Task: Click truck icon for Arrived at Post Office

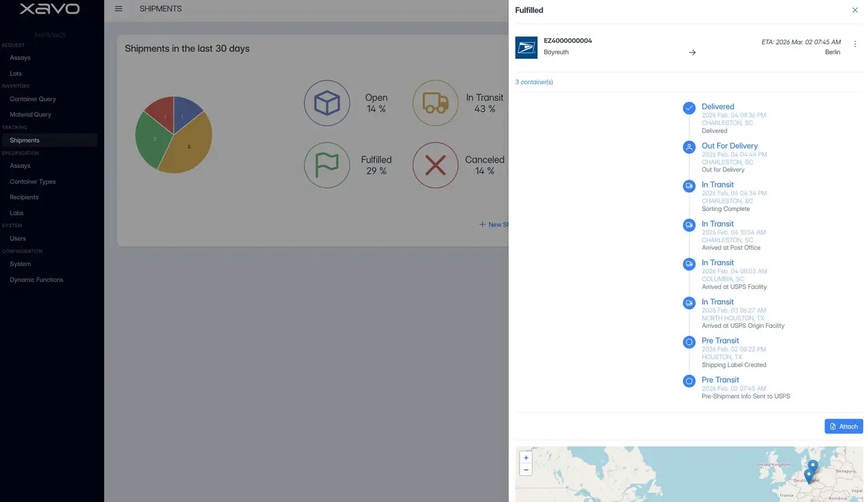Action: (689, 225)
